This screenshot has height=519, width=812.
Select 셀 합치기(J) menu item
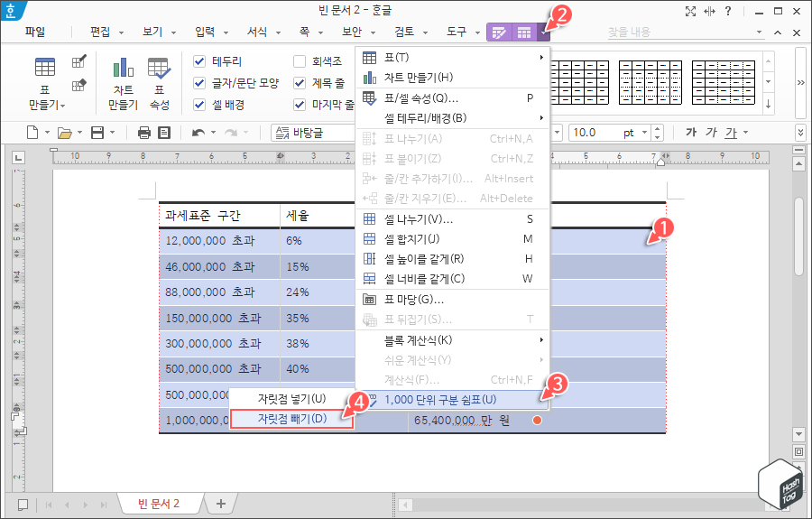[452, 239]
